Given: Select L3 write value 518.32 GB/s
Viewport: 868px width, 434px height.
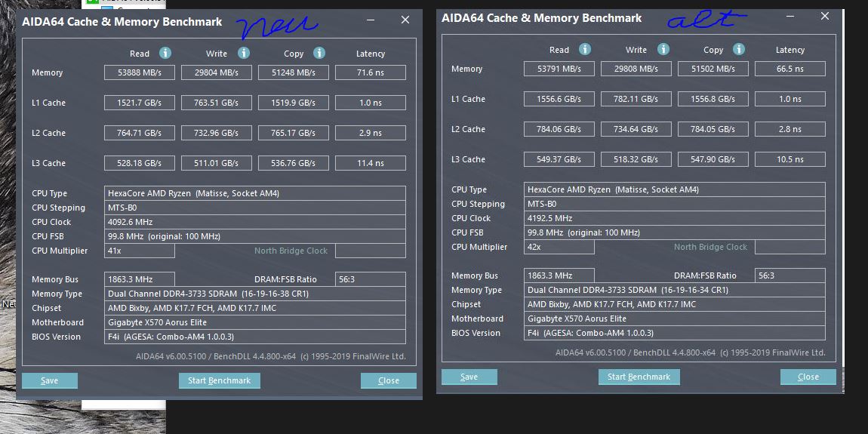Looking at the screenshot, I should [636, 159].
